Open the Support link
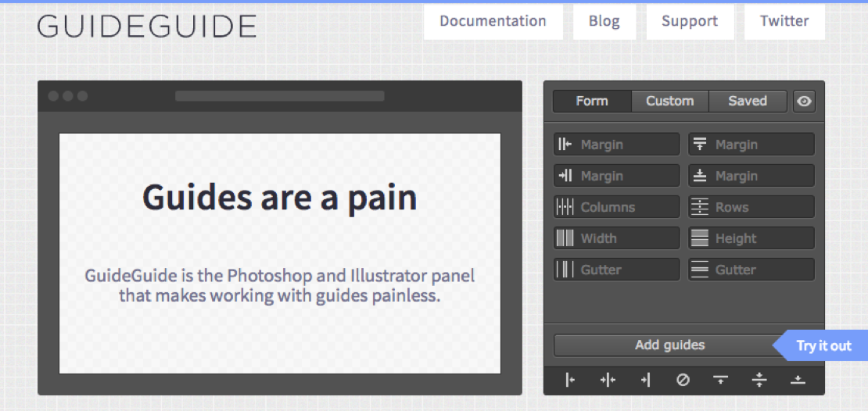This screenshot has width=868, height=411. click(x=690, y=22)
